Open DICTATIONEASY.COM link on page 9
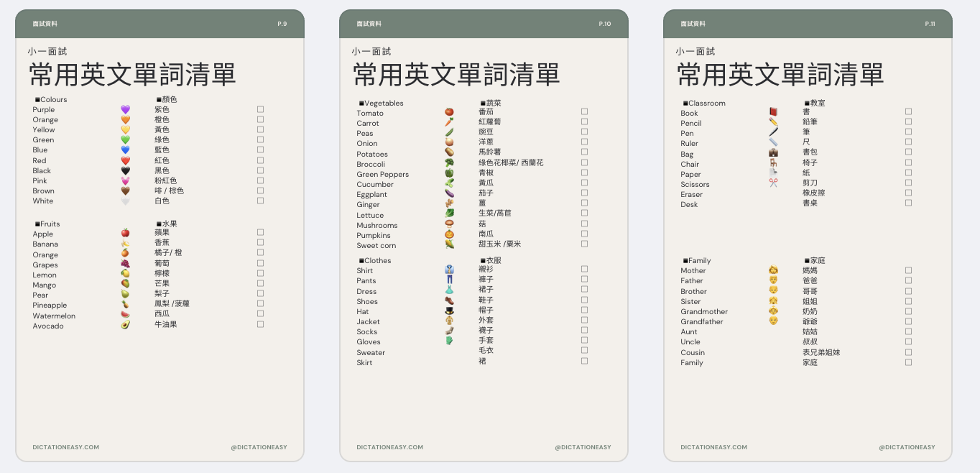Viewport: 980px width, 473px height. (66, 447)
